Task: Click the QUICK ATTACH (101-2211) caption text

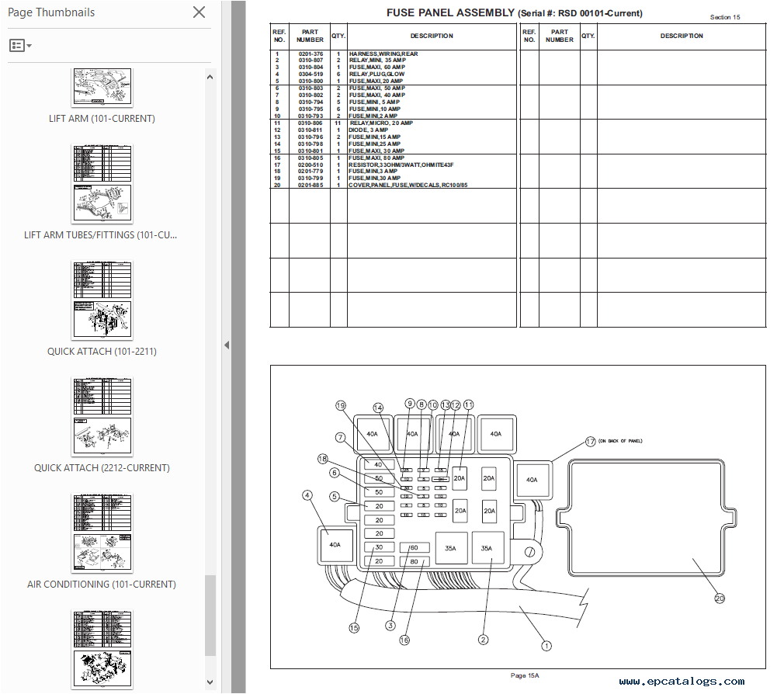Action: coord(101,351)
